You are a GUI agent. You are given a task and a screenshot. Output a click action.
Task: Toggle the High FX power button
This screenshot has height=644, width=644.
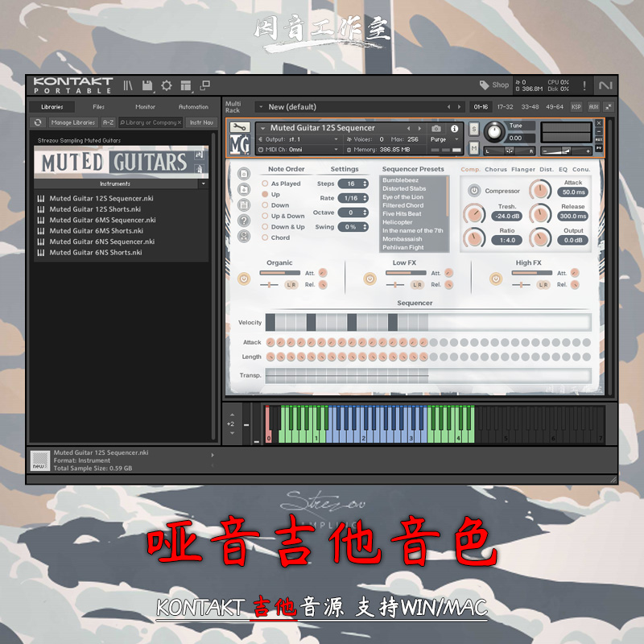[496, 279]
